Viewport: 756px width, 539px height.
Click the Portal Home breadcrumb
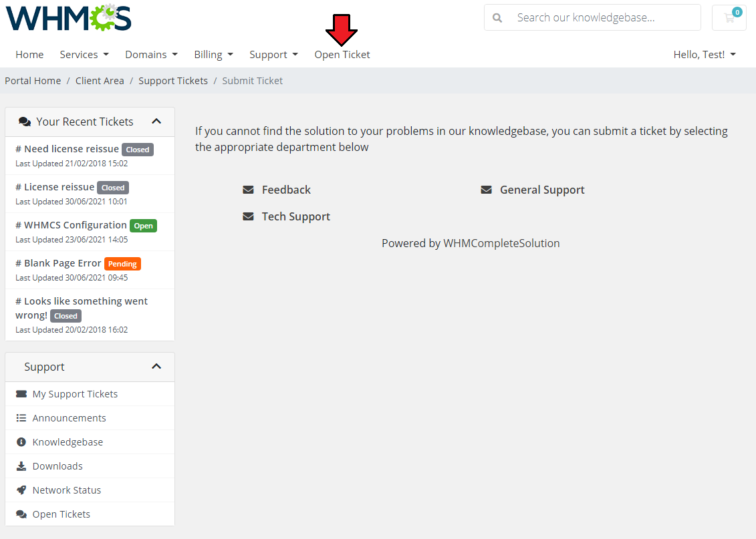click(x=33, y=80)
